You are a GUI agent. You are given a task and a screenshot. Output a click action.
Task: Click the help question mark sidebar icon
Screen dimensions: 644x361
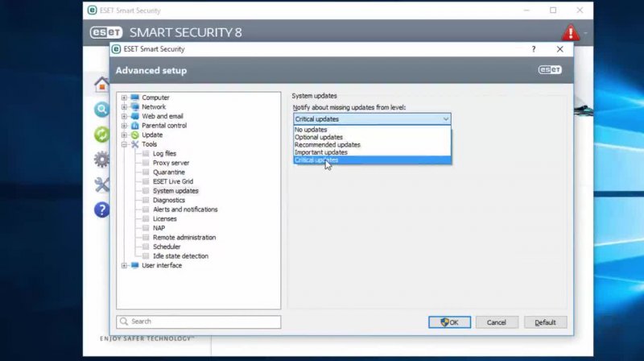tap(101, 210)
